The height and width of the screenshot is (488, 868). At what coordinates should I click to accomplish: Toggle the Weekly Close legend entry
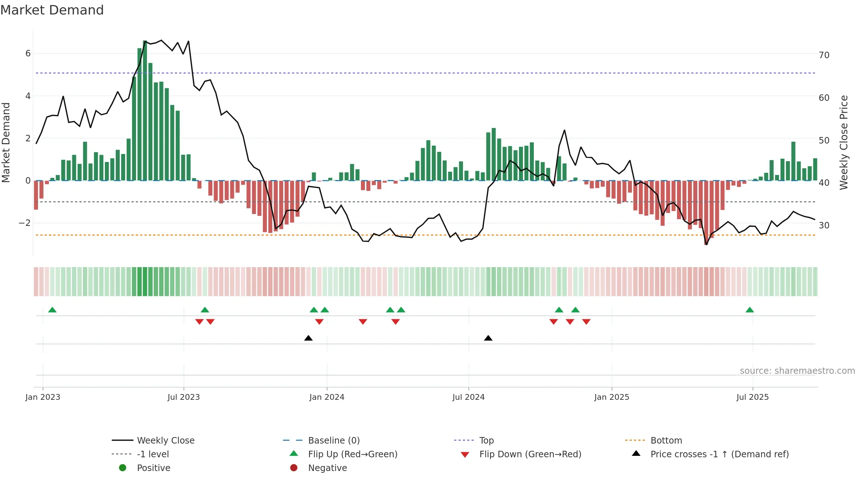pos(153,440)
